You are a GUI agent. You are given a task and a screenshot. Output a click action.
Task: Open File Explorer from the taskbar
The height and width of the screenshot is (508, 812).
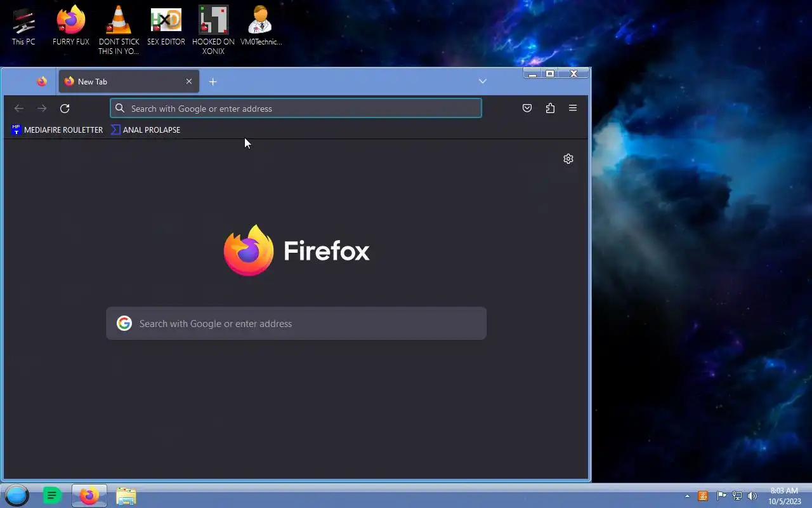[x=126, y=495]
